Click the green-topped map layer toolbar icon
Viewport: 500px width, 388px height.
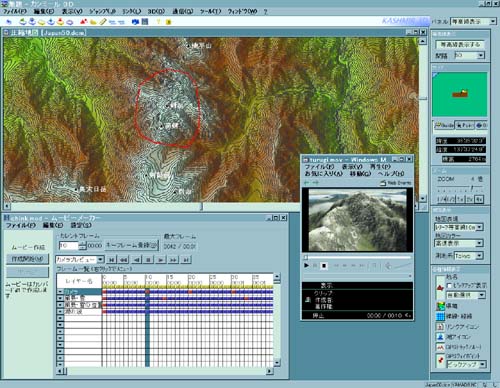point(23,22)
